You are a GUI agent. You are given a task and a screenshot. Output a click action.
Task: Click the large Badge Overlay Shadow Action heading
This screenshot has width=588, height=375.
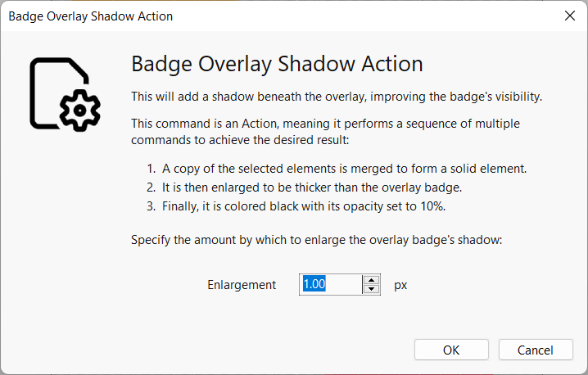(277, 65)
